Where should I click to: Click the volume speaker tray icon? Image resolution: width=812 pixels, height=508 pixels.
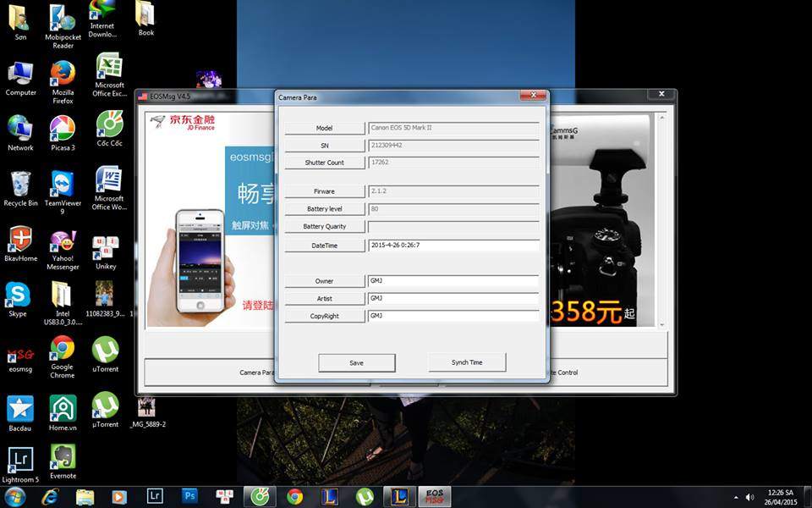point(749,497)
